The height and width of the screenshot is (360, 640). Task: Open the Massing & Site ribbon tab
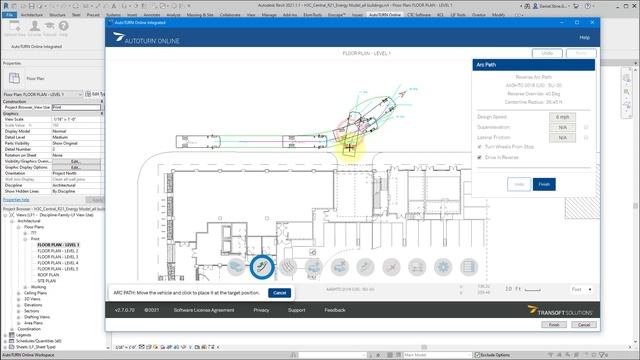point(200,15)
